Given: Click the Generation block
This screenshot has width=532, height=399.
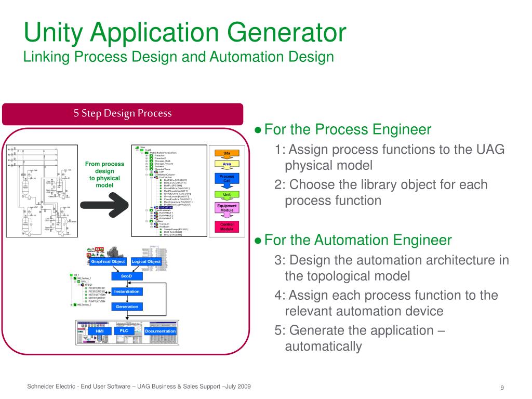Looking at the screenshot, I should click(127, 307).
